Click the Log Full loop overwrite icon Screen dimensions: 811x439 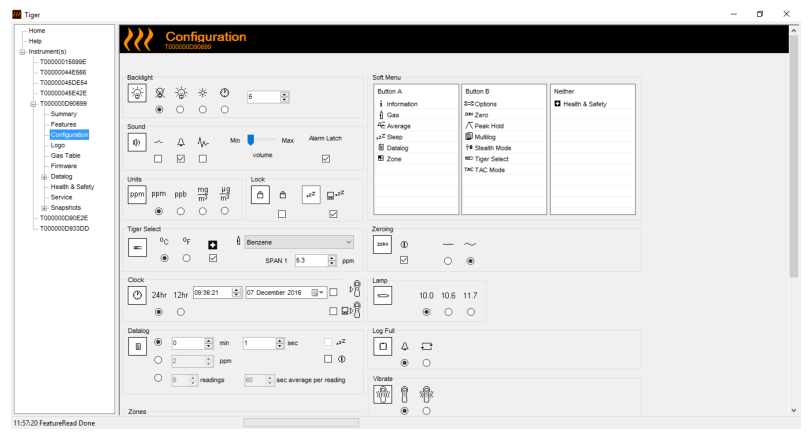pos(427,346)
